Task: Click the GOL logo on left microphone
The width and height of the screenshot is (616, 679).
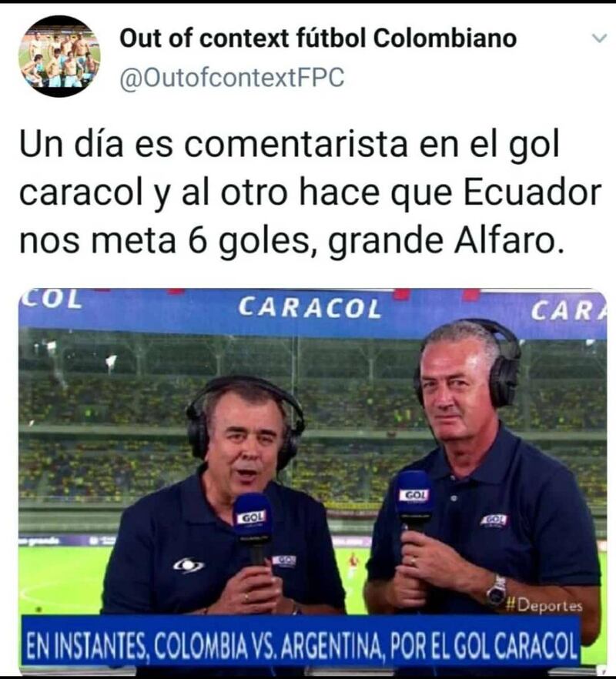Action: 252,517
